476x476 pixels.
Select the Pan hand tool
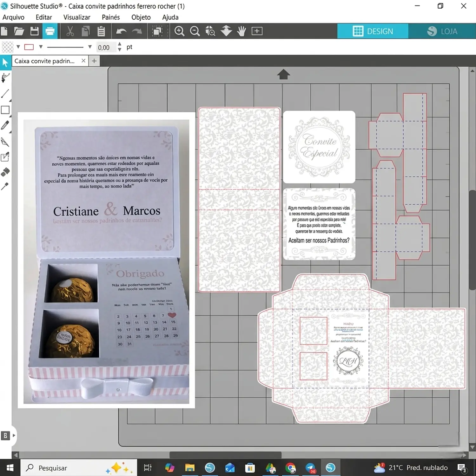tap(241, 31)
